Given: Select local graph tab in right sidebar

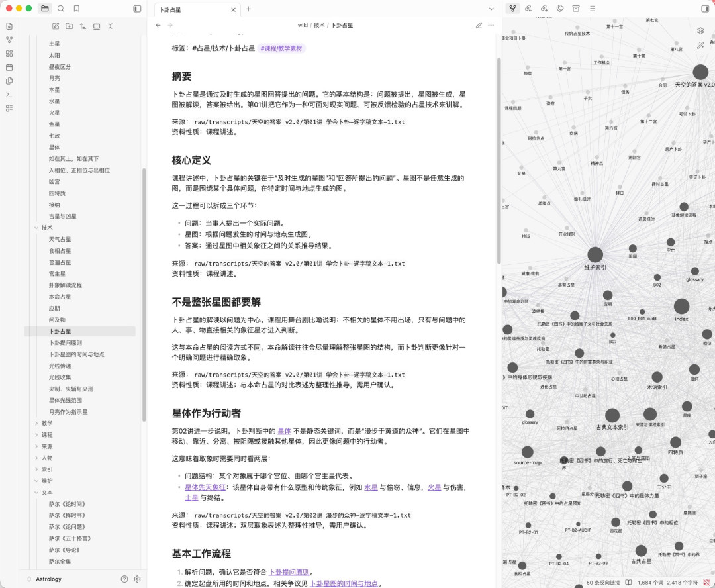Looking at the screenshot, I should [512, 8].
